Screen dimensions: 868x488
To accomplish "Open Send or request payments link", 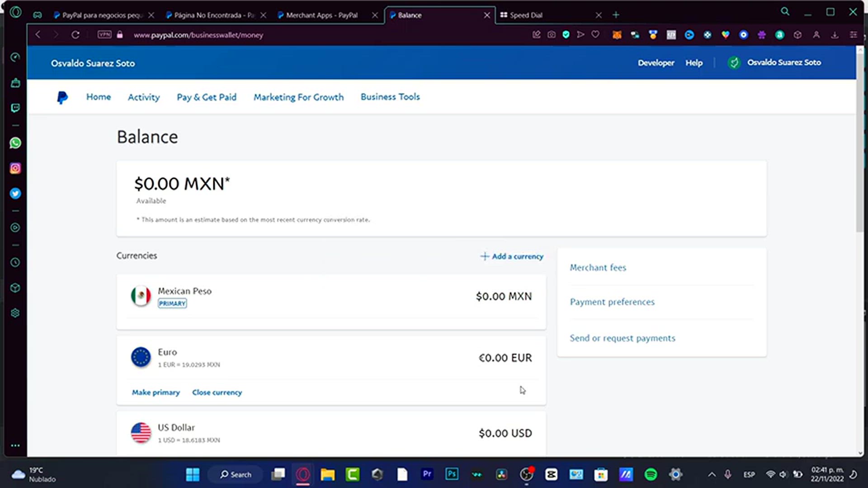I will point(623,338).
